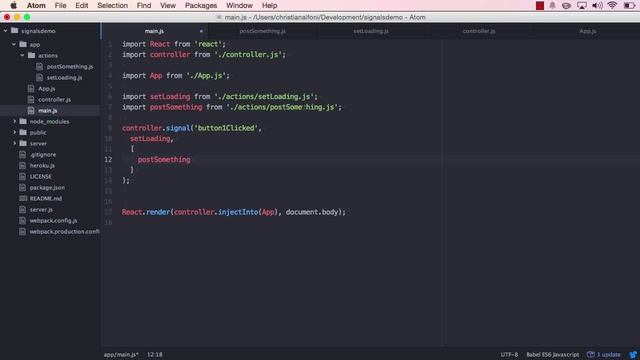This screenshot has height=360, width=640.
Task: Open the File menu
Action: point(60,5)
